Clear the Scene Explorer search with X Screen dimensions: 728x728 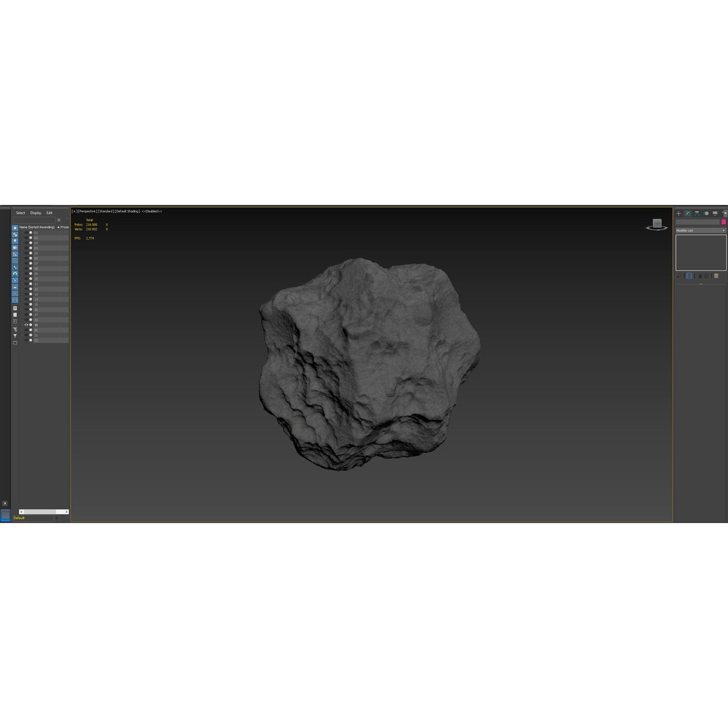click(59, 220)
